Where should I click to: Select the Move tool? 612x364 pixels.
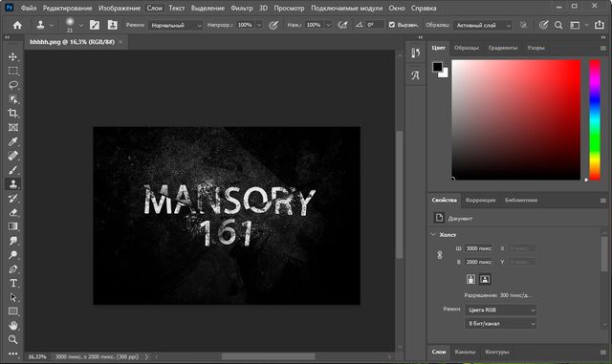coord(12,56)
